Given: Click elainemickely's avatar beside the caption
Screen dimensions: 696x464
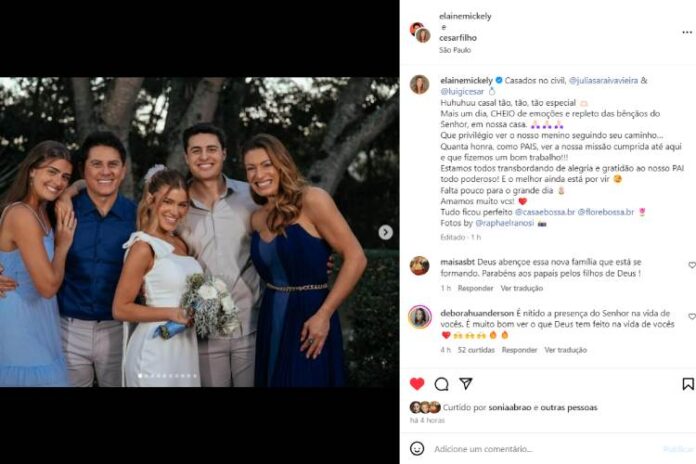Looking at the screenshot, I should [x=420, y=84].
